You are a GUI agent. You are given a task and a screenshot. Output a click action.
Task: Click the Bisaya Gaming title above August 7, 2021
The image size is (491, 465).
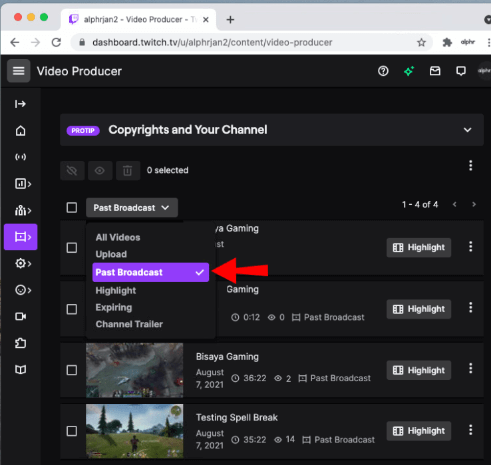[227, 357]
